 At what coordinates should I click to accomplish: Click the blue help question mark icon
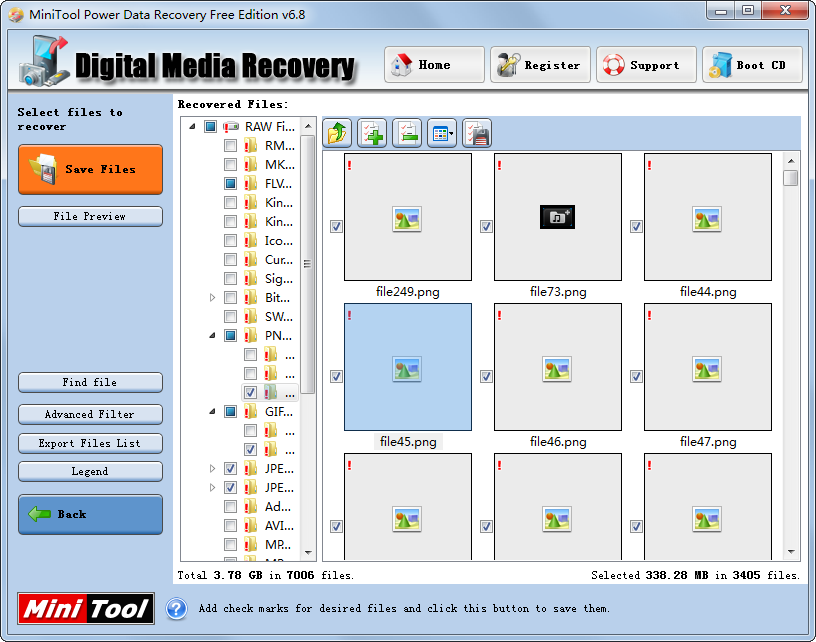(176, 608)
